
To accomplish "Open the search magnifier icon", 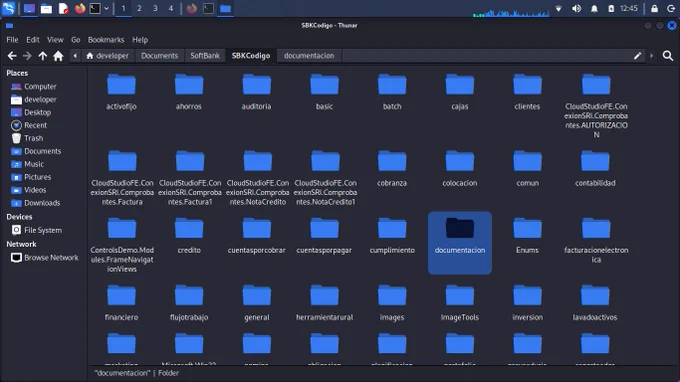I will [668, 56].
